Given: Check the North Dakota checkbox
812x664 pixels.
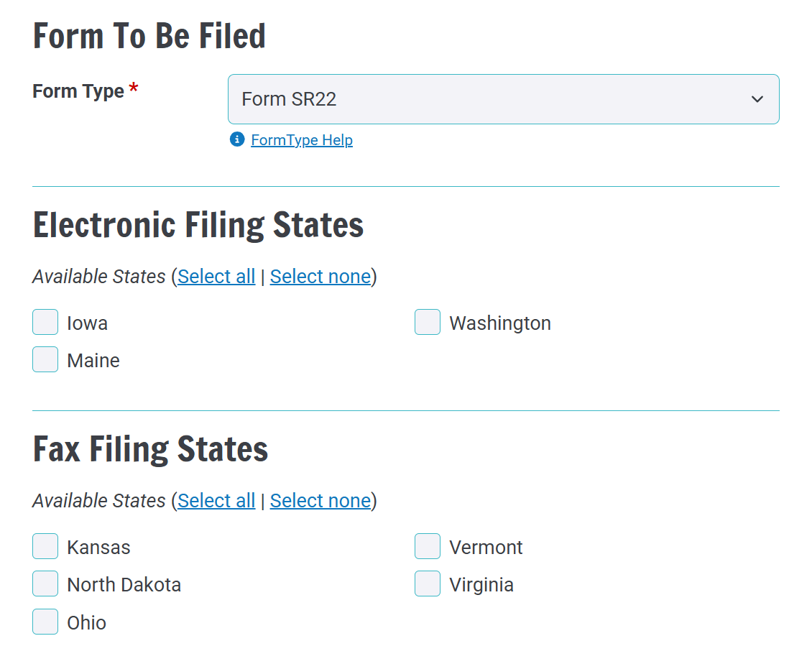Looking at the screenshot, I should (45, 584).
